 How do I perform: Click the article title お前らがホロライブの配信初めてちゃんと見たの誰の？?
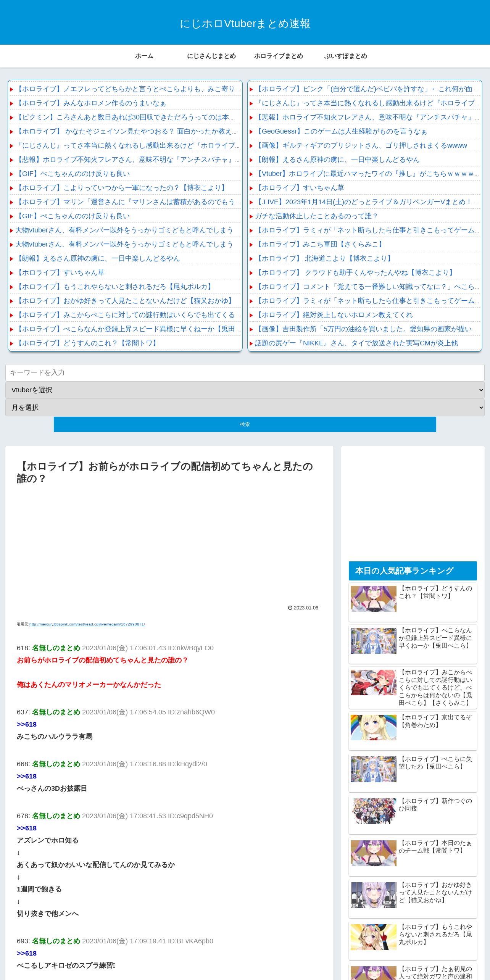(165, 472)
